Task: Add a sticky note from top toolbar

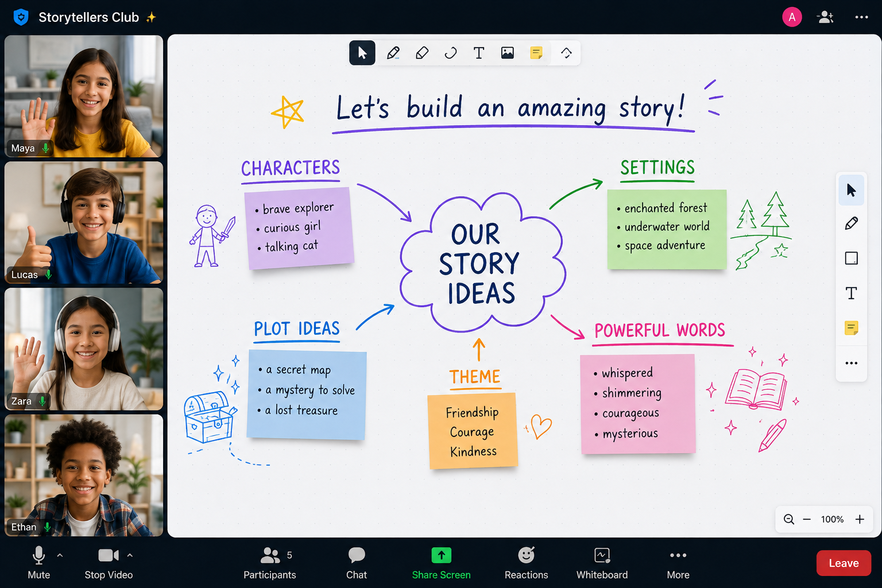Action: pos(536,53)
